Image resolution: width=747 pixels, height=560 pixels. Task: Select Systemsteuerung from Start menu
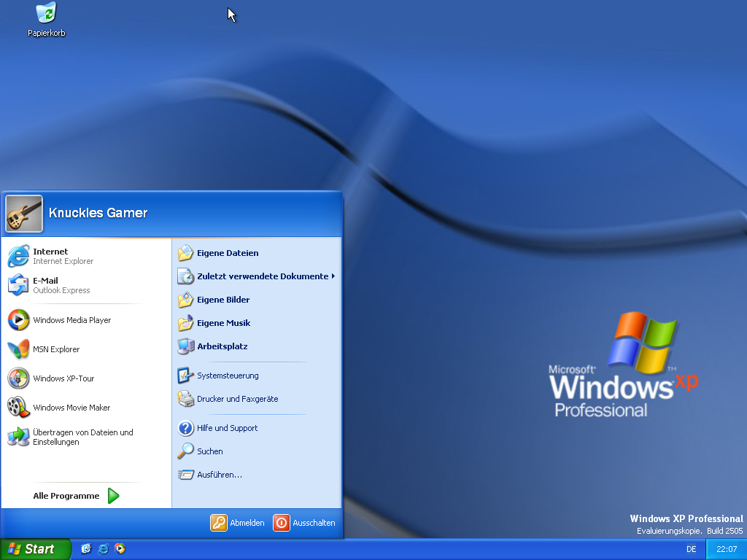227,376
